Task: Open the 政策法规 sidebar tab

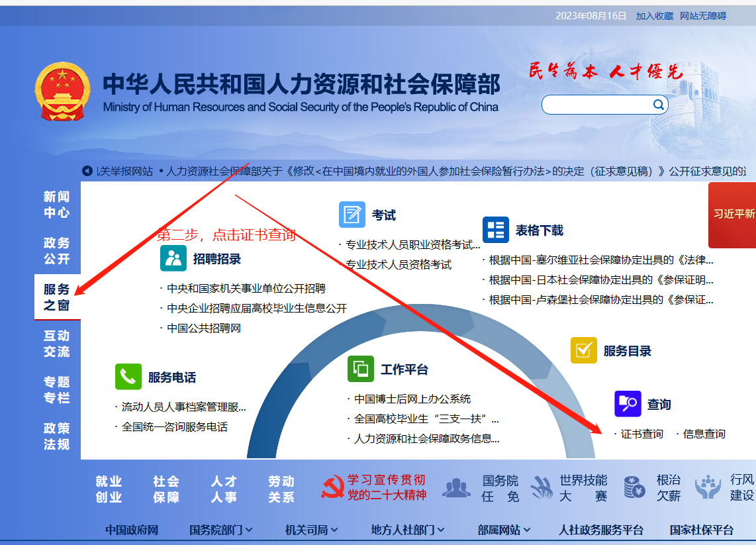Action: (x=57, y=436)
